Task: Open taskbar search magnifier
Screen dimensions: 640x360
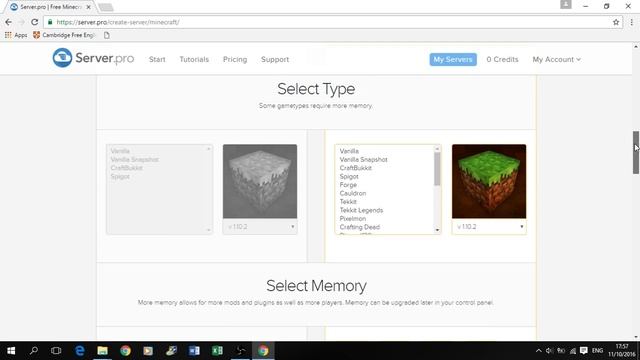Action: pyautogui.click(x=34, y=351)
